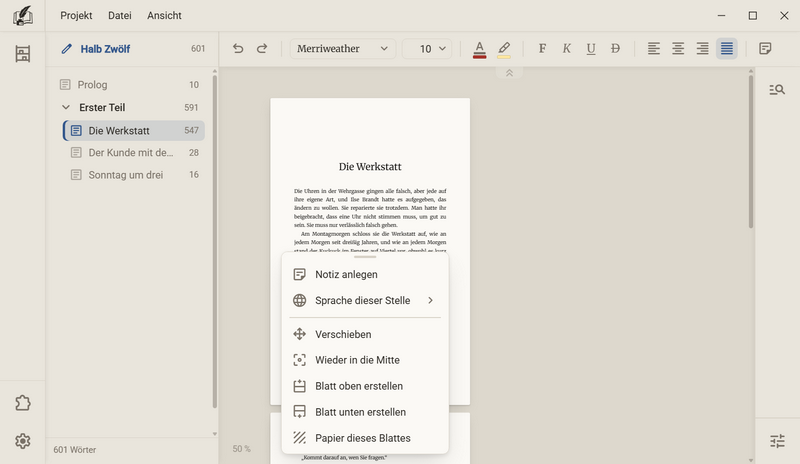800x464 pixels.
Task: Choose Wieder in die Mitte
Action: point(365,360)
